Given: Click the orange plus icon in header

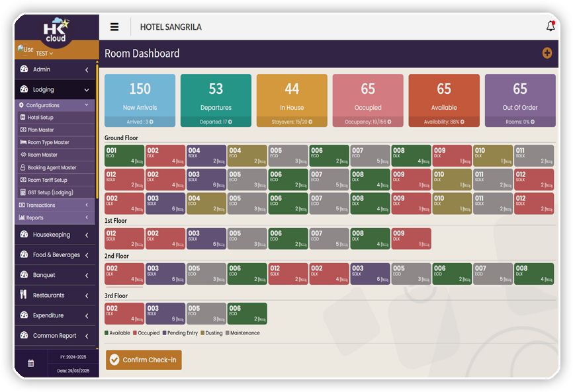Looking at the screenshot, I should [547, 53].
